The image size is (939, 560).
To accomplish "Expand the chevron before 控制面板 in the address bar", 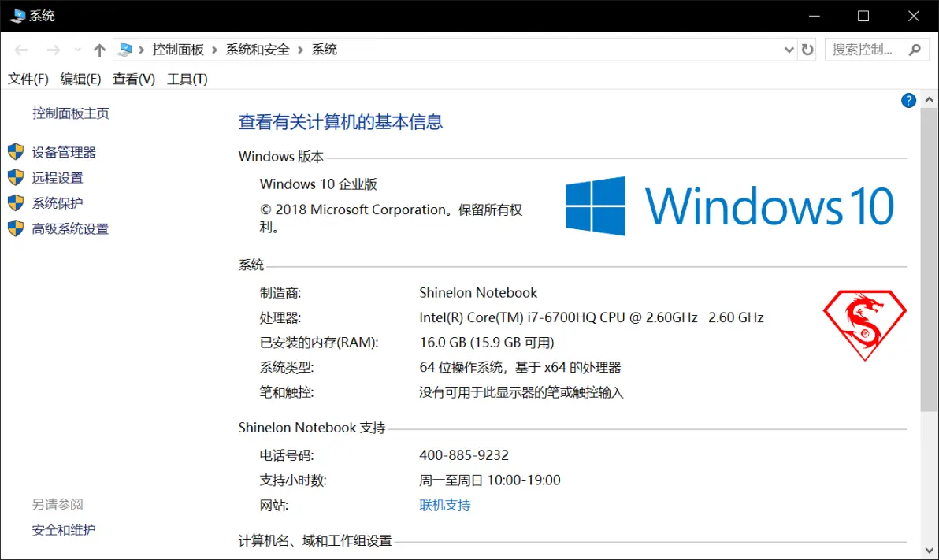I will click(x=142, y=50).
